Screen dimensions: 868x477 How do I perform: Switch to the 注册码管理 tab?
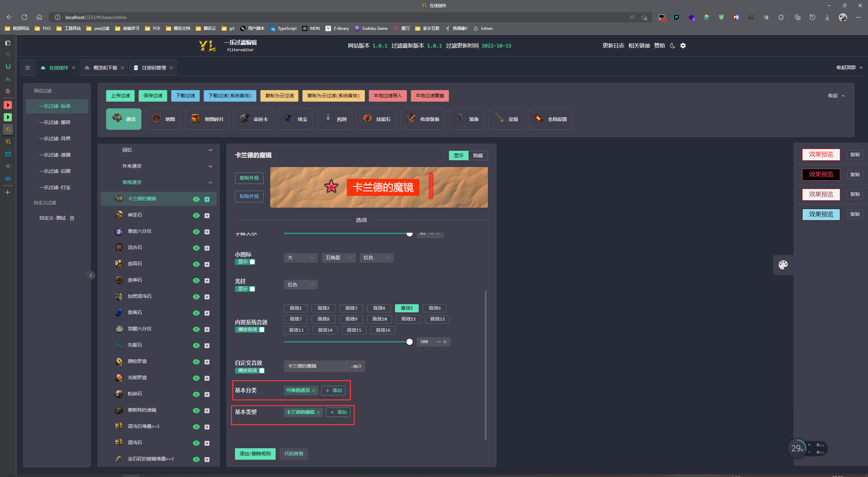(154, 68)
